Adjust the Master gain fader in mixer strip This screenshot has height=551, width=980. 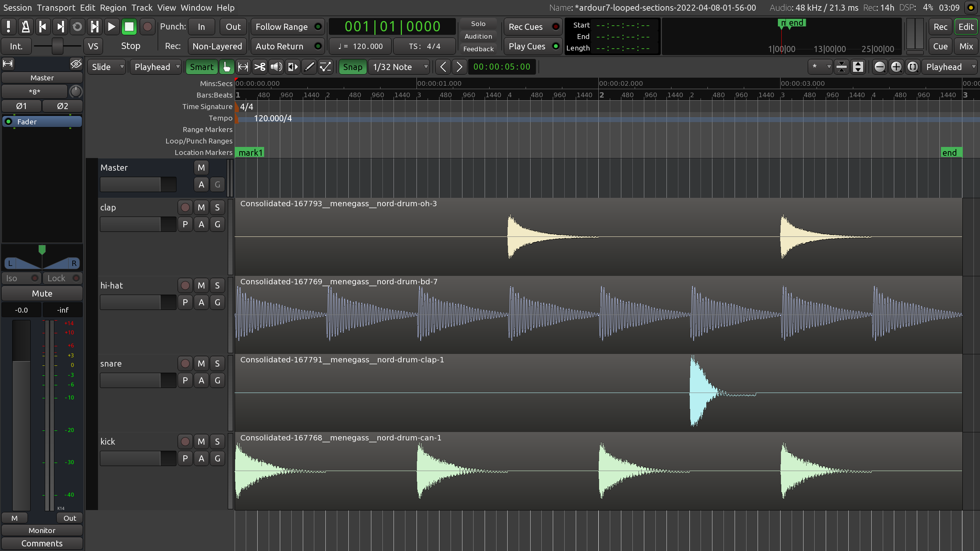(x=21, y=415)
